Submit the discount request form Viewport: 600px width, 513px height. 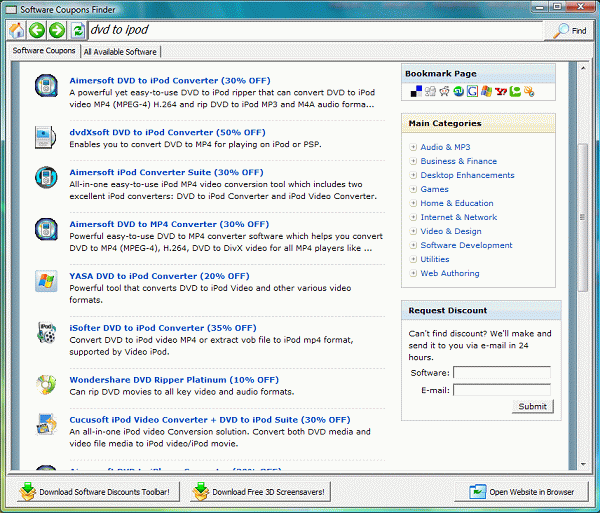click(x=533, y=406)
